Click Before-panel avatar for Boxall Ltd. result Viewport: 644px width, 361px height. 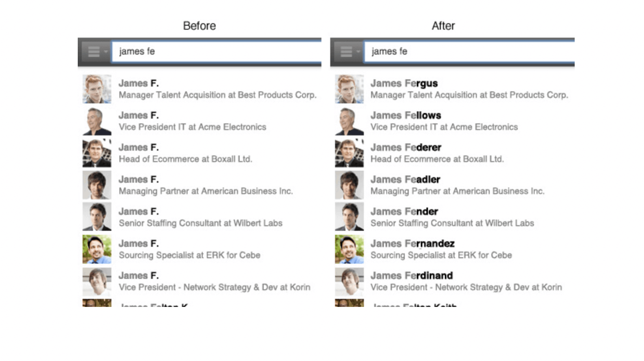click(x=97, y=153)
